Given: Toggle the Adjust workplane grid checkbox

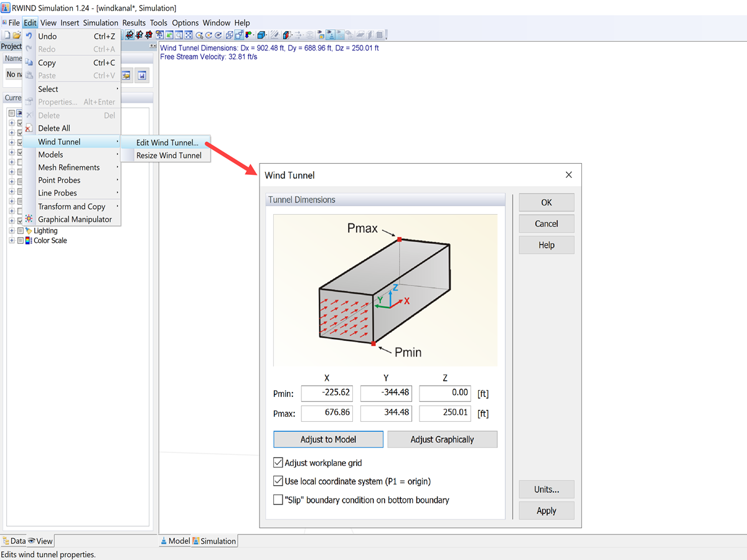Looking at the screenshot, I should (278, 463).
